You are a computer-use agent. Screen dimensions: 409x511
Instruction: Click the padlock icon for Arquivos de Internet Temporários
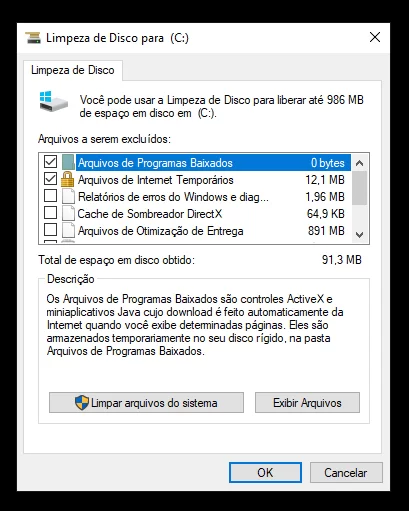pyautogui.click(x=67, y=179)
